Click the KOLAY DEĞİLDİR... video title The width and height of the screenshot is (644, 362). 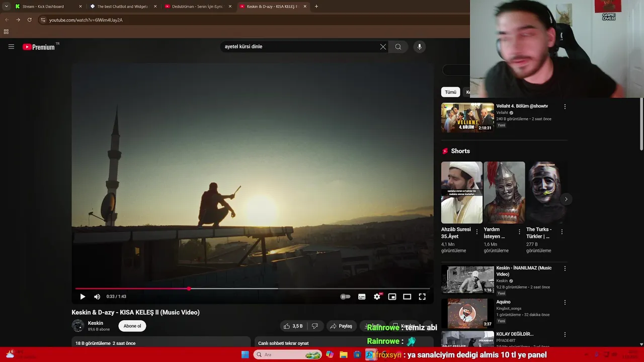515,334
